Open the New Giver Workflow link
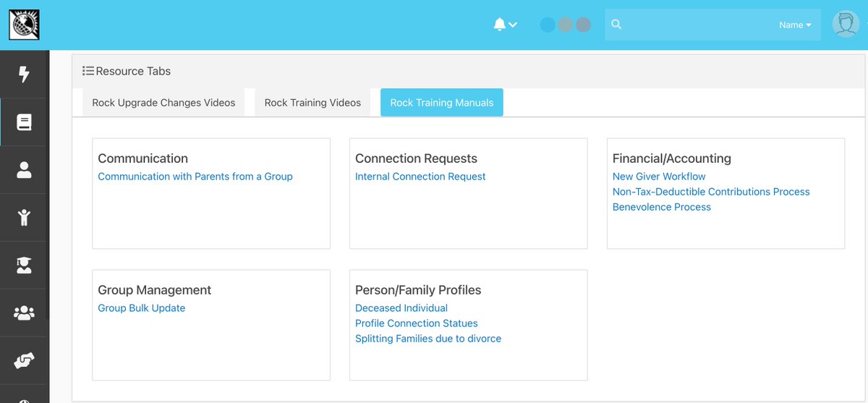 pos(659,177)
